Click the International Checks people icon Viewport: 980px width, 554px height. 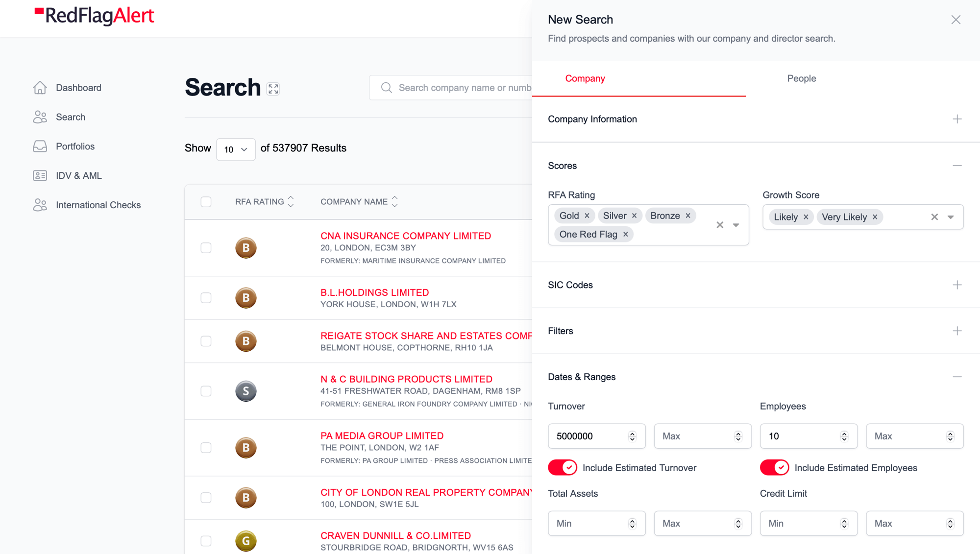pyautogui.click(x=40, y=205)
